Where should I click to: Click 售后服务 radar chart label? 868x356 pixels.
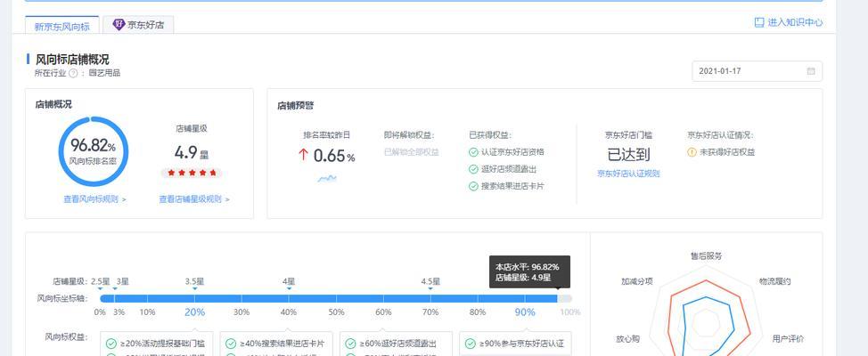pyautogui.click(x=706, y=256)
